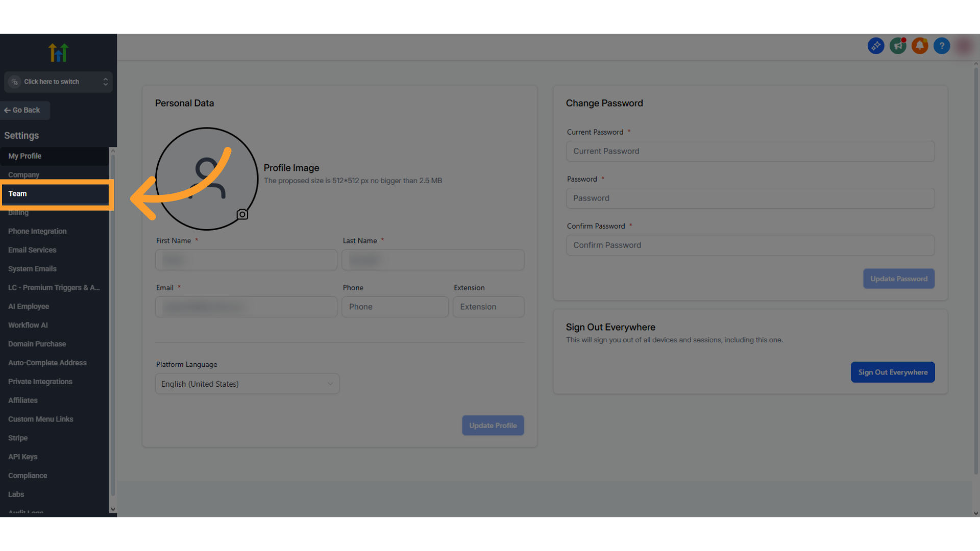Screen dimensions: 980x551
Task: Expand the Platform Language dropdown
Action: [247, 384]
